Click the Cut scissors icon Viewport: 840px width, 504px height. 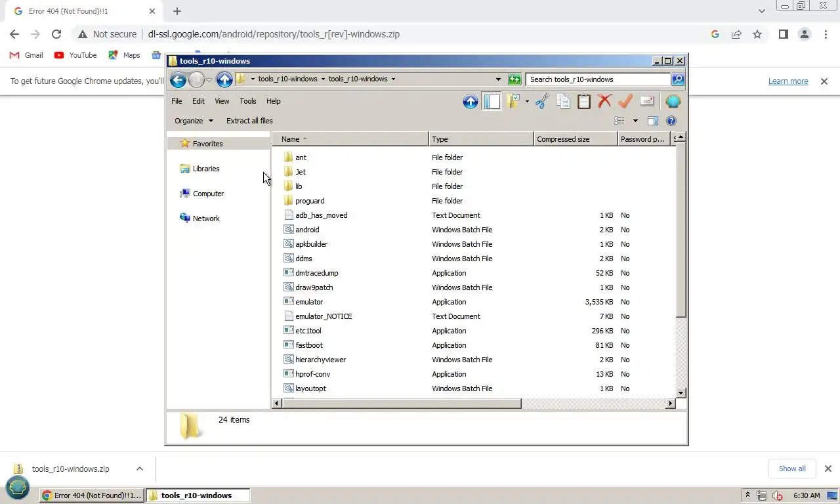(x=542, y=102)
